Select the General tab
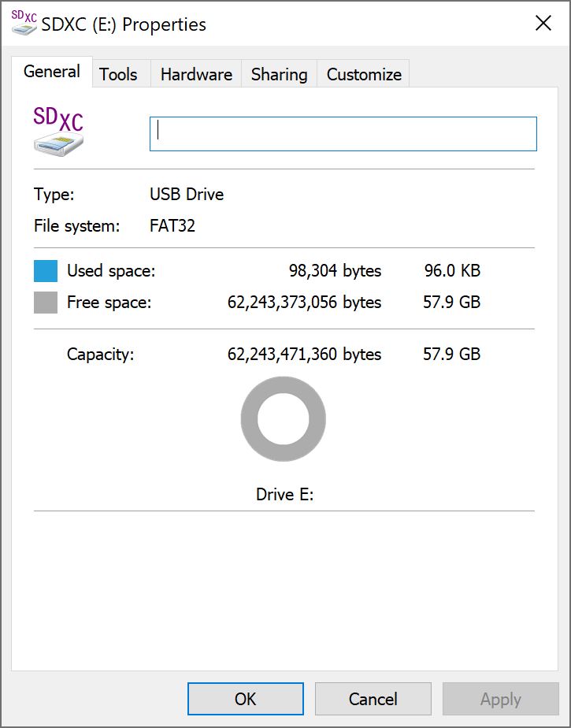This screenshot has width=571, height=728. point(51,71)
